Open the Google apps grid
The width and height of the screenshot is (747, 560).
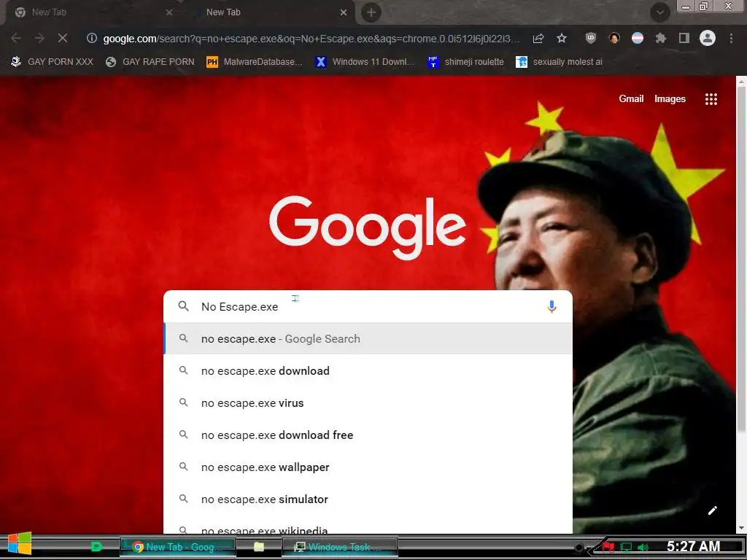[711, 98]
